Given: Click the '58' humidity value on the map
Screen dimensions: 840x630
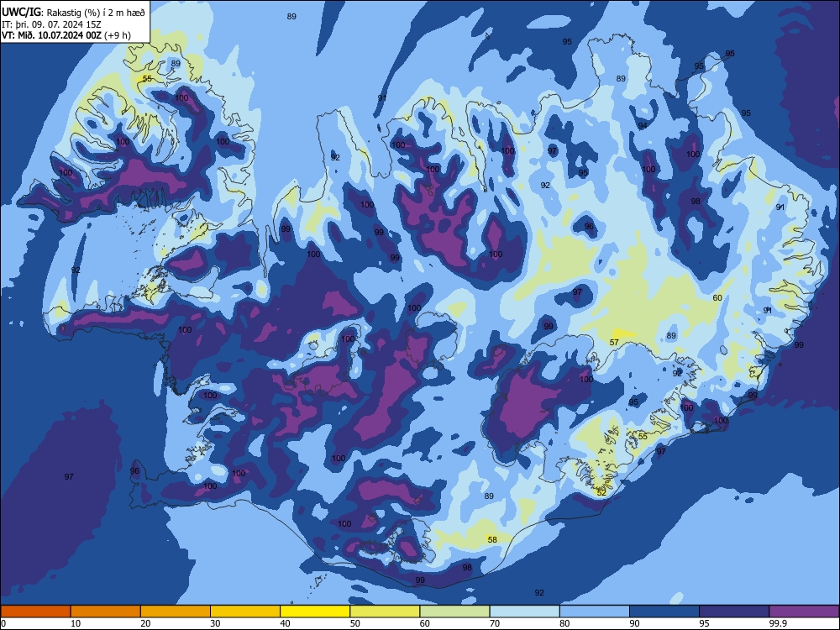Looking at the screenshot, I should pyautogui.click(x=492, y=539).
